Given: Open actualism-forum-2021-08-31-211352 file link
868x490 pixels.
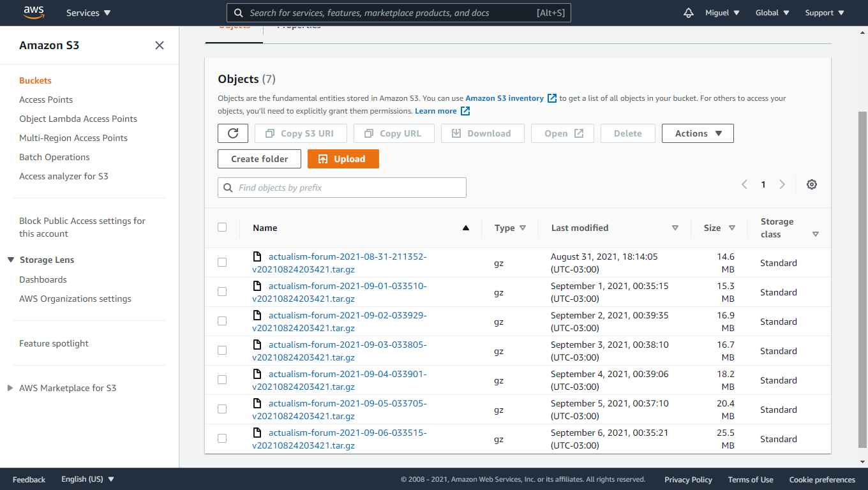Looking at the screenshot, I should click(340, 263).
